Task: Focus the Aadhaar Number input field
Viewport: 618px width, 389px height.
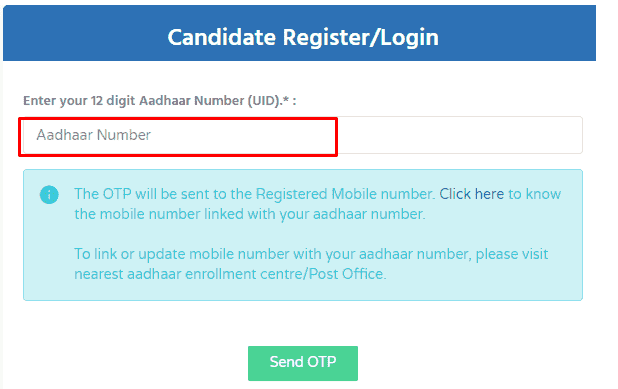Action: [x=303, y=135]
